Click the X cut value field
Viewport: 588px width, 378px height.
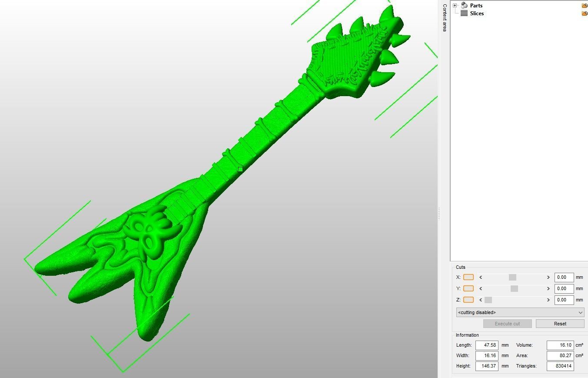564,277
